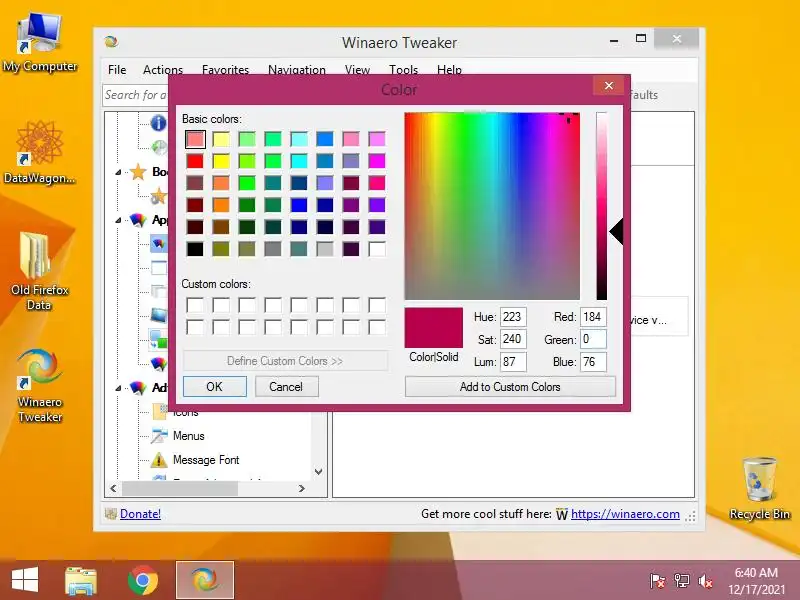Click the Search for a tweak box

click(136, 95)
